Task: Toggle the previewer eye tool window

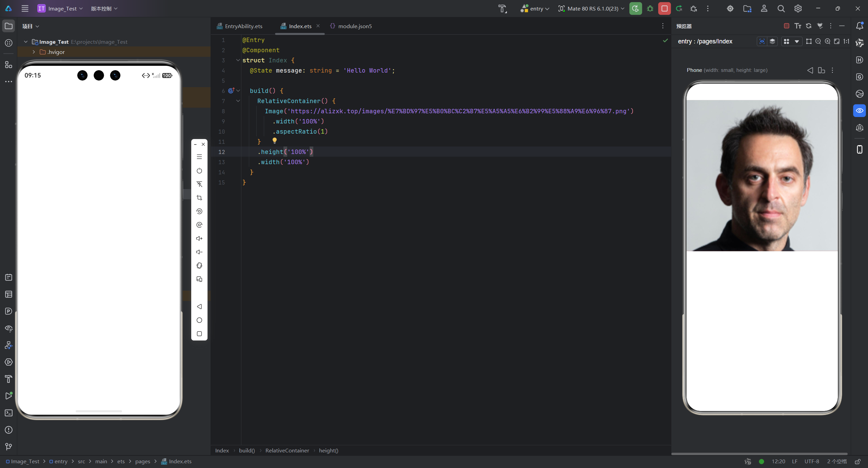Action: 860,111
